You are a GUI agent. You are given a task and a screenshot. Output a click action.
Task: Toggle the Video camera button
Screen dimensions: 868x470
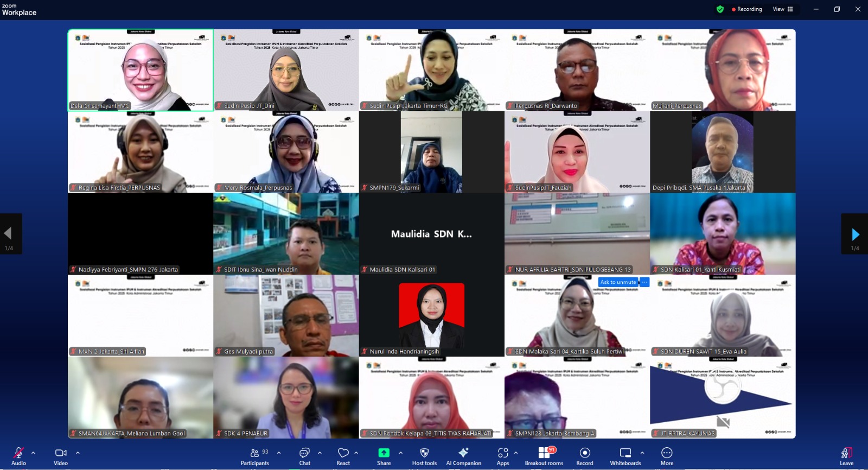click(x=61, y=456)
